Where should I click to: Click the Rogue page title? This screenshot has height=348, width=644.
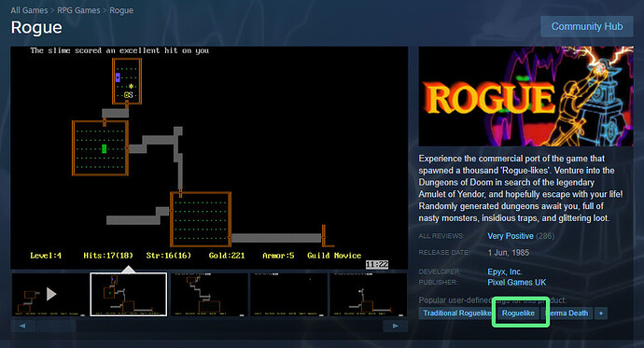[36, 27]
